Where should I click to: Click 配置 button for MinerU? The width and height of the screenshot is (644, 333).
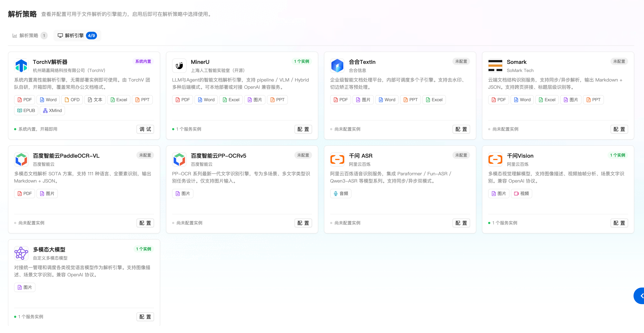tap(303, 129)
